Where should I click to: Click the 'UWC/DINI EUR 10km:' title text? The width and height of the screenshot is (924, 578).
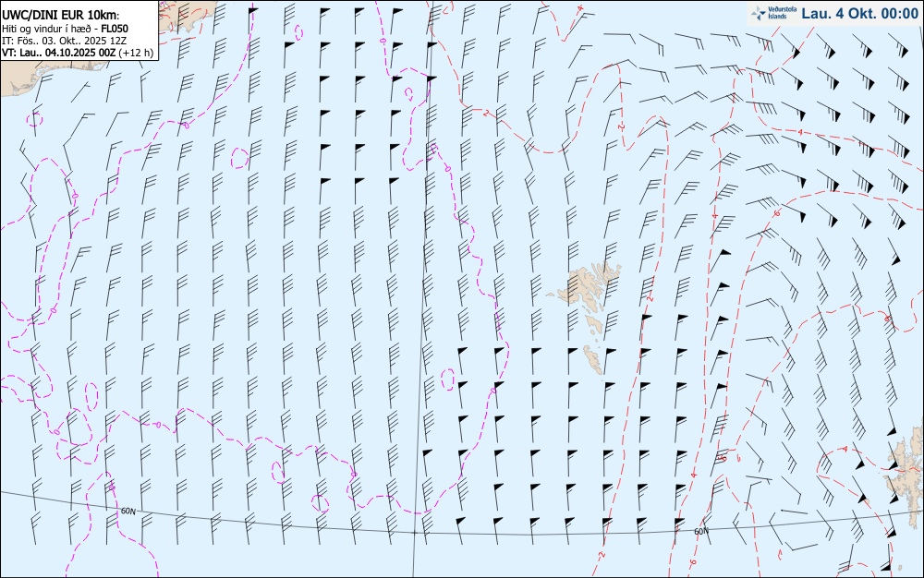pos(61,16)
